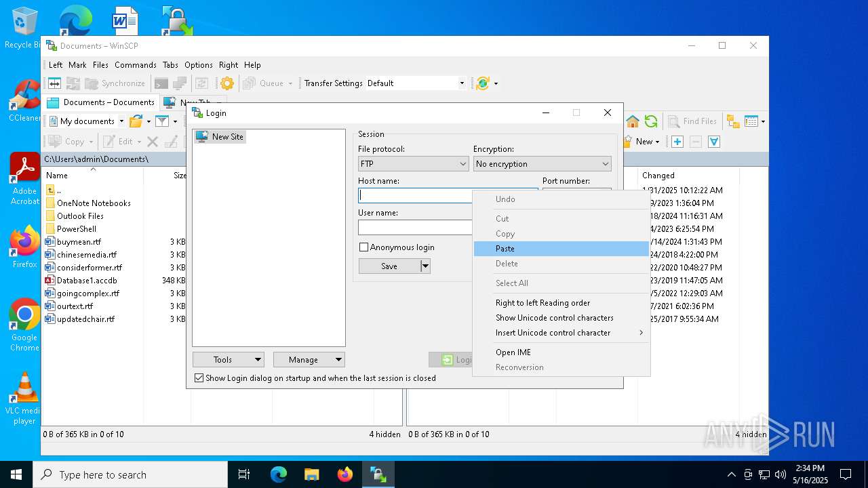This screenshot has width=868, height=488.
Task: Open the Tabs menu
Action: (x=170, y=65)
